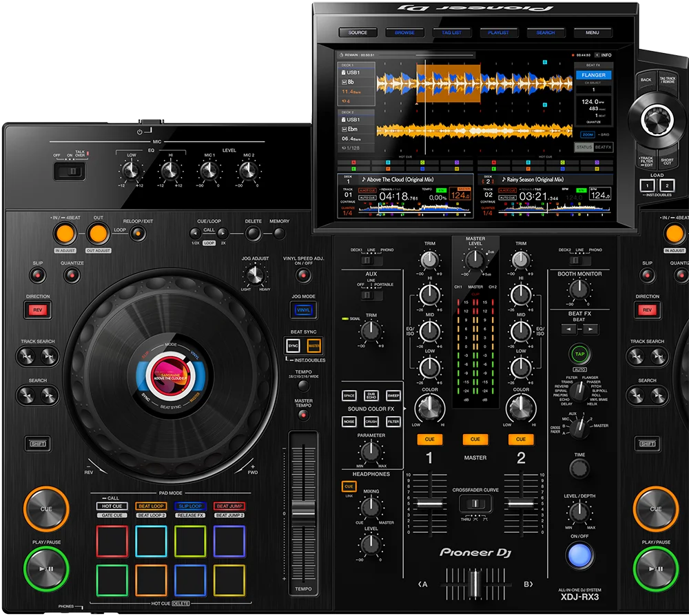Push the RELOOP/EXIT button on left deck

click(138, 234)
